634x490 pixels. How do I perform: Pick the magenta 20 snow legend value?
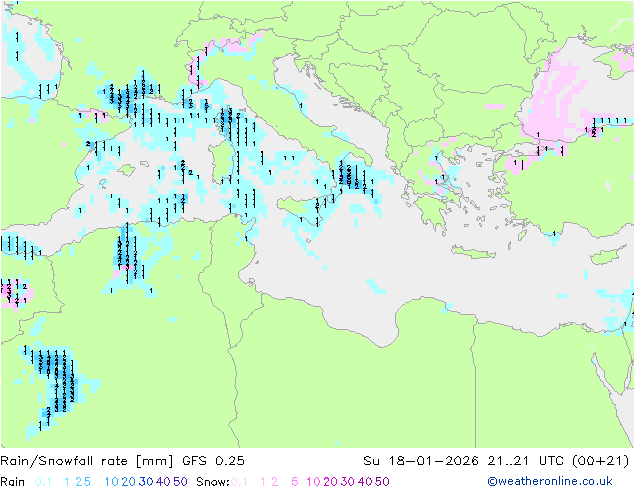pos(330,482)
